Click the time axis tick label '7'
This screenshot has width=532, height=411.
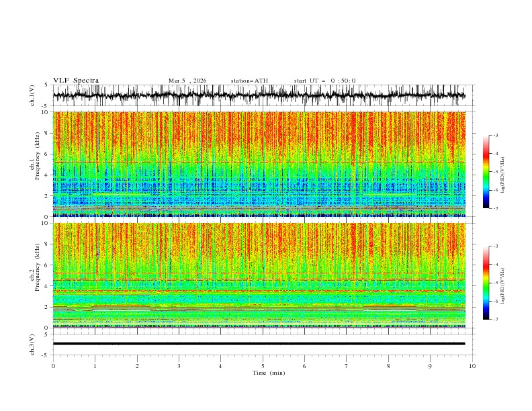(x=347, y=366)
